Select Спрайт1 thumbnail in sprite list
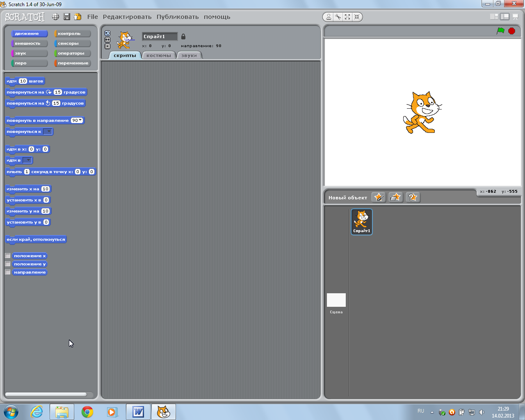Viewport: 525px width, 420px height. (362, 221)
